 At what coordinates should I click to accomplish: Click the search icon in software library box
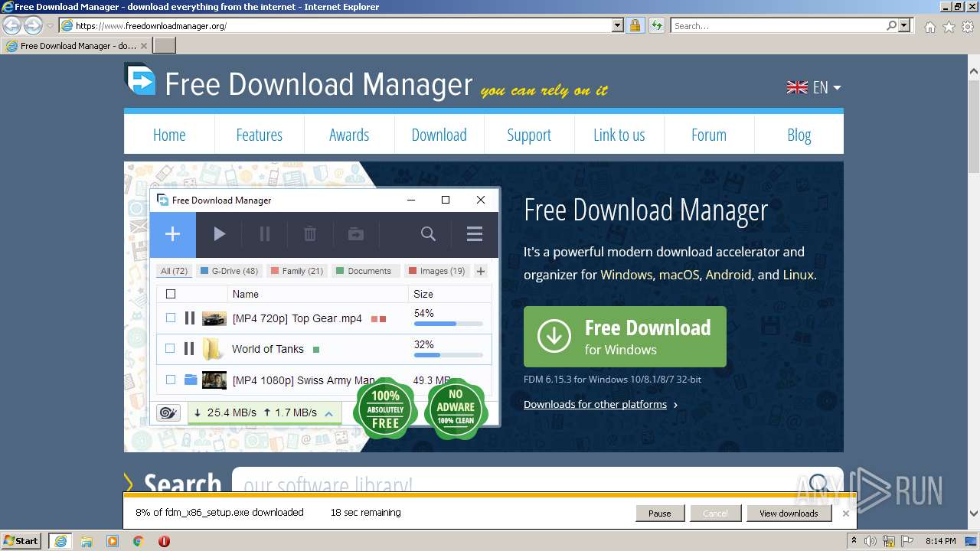[819, 483]
